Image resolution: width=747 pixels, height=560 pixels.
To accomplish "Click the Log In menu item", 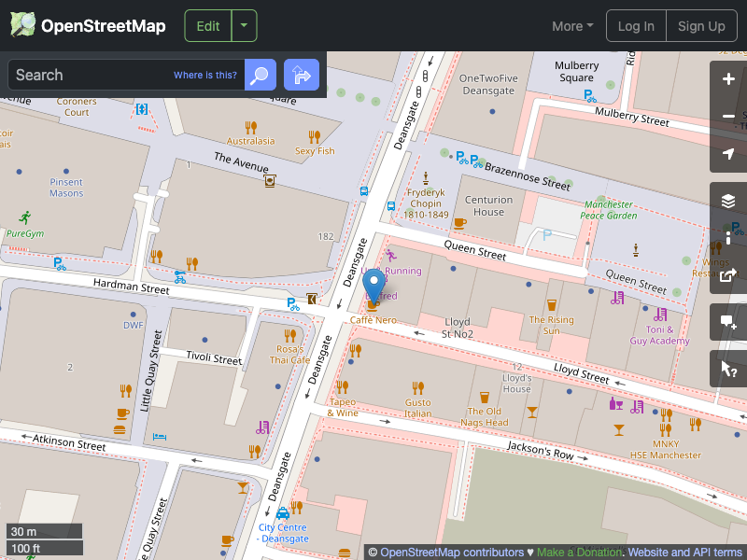I will click(x=636, y=26).
